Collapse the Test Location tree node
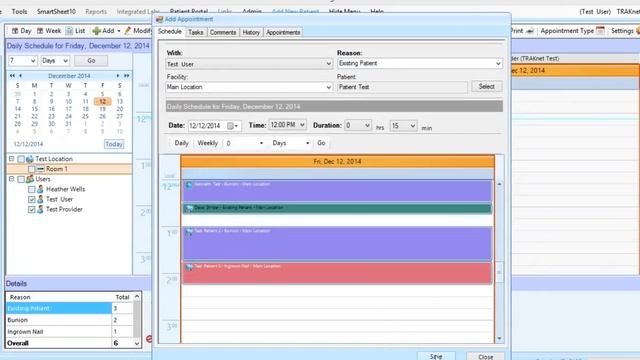The height and width of the screenshot is (360, 640). pos(11,158)
